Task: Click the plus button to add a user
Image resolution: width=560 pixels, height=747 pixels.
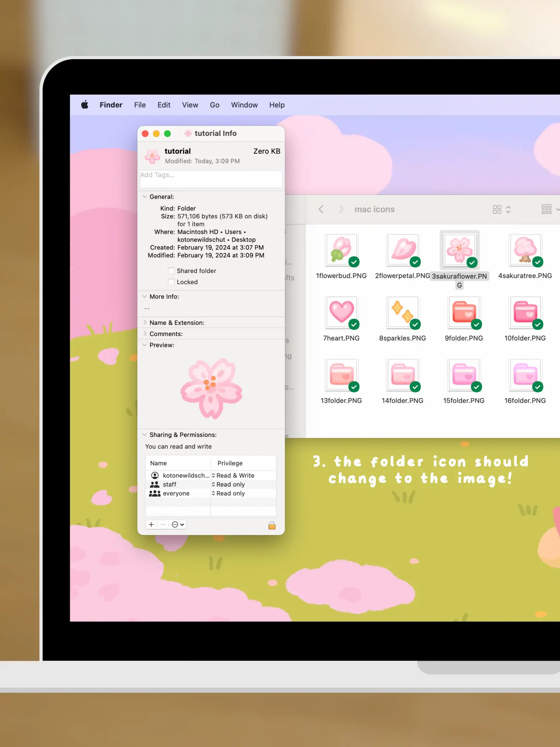Action: [151, 524]
